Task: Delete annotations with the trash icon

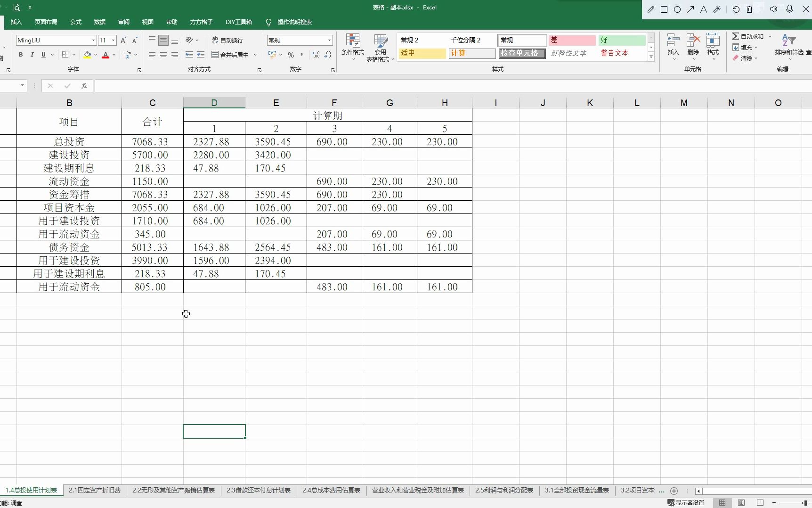Action: coord(749,9)
